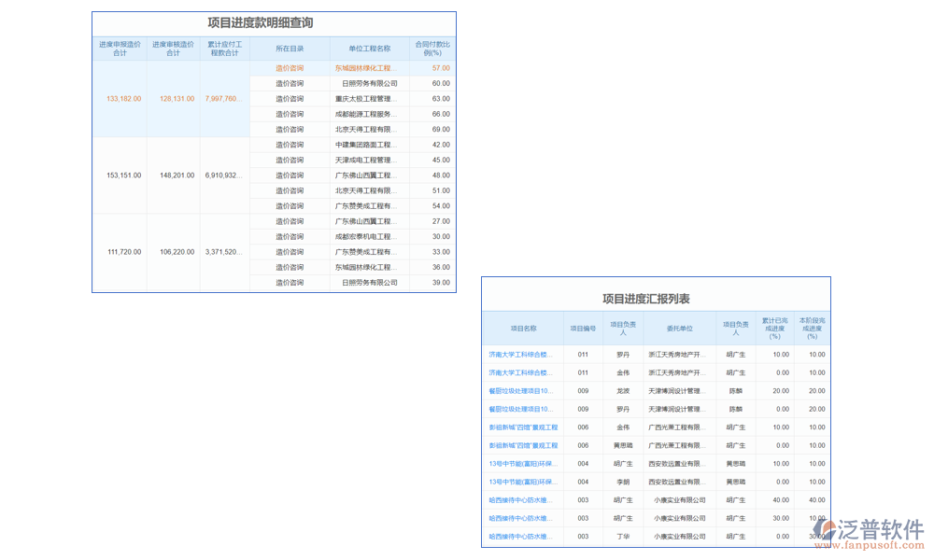Select the 13号中节能(富阳)环保 project
Viewport: 934px width, 560px height.
pos(522,464)
